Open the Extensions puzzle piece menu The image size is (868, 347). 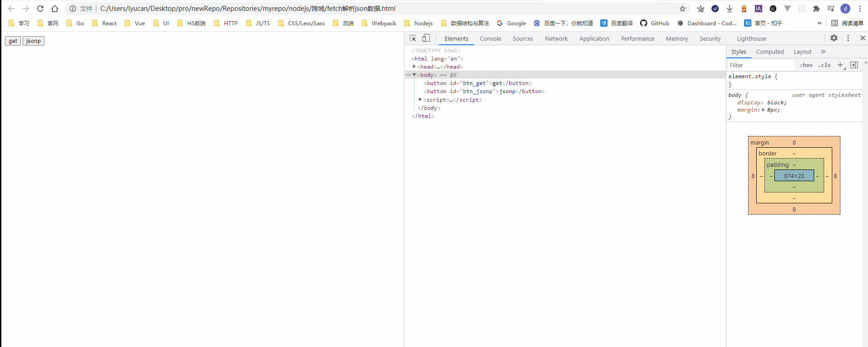tap(816, 9)
